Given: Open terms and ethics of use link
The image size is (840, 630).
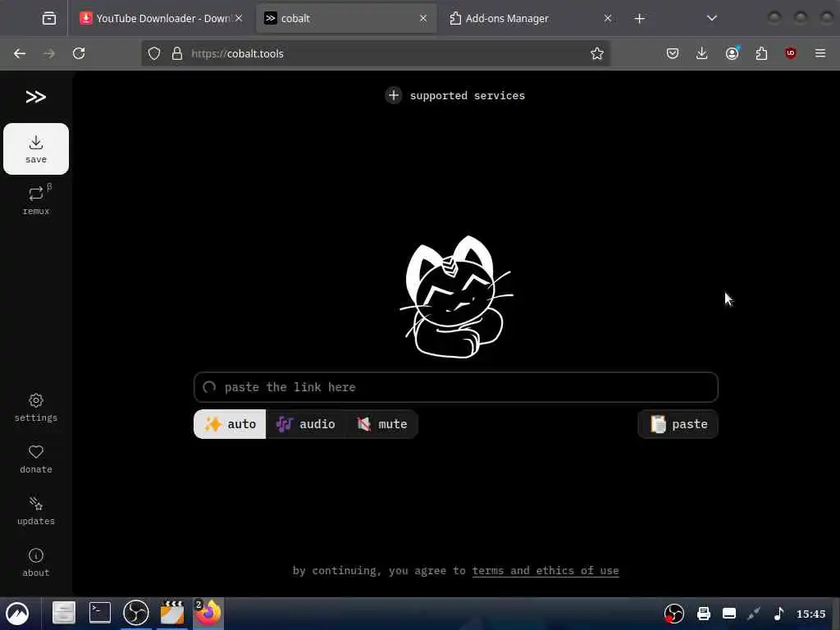Looking at the screenshot, I should point(546,571).
